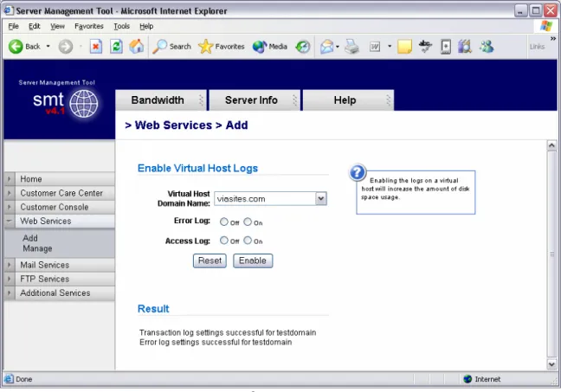Click the Enable button
Viewport: 561px width, 392px height.
pyautogui.click(x=253, y=260)
